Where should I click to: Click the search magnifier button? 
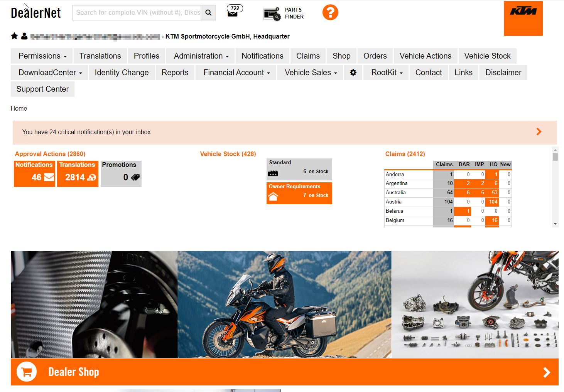208,13
